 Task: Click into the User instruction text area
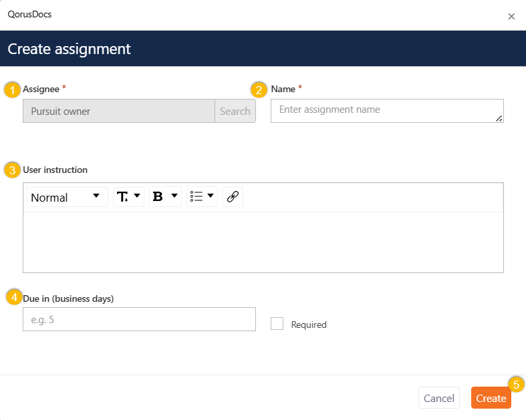263,242
